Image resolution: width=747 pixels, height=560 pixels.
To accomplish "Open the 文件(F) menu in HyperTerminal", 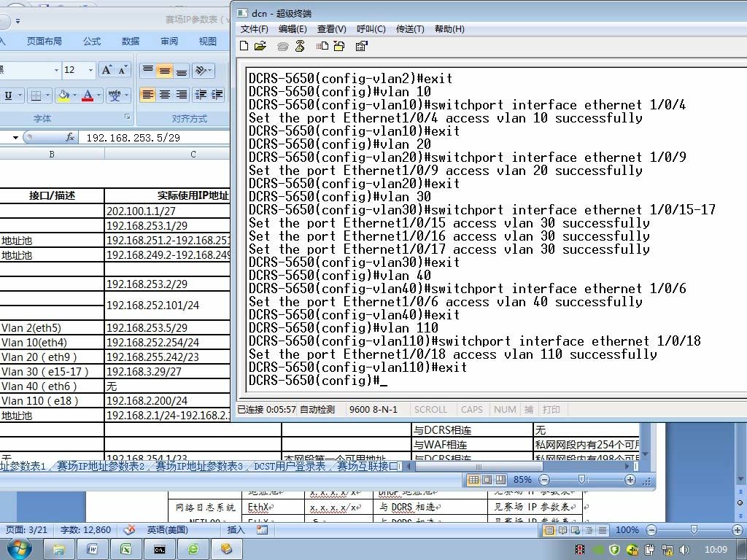I will [x=255, y=29].
